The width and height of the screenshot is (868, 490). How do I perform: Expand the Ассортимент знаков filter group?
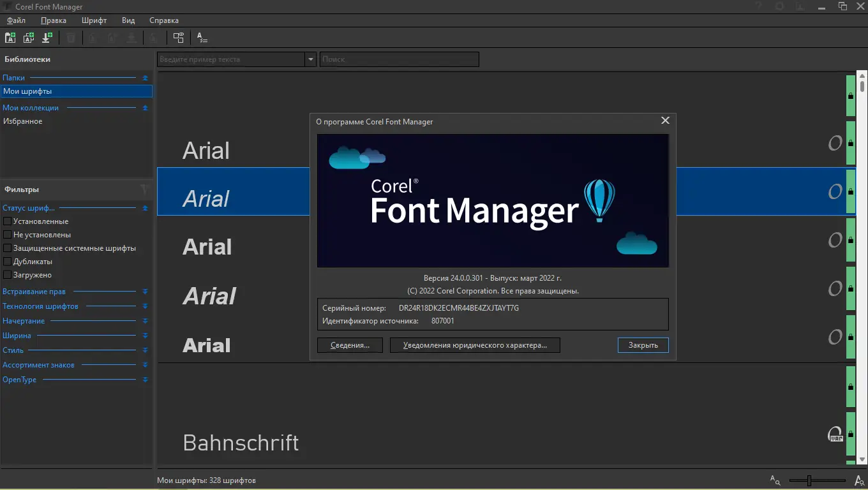(x=145, y=365)
